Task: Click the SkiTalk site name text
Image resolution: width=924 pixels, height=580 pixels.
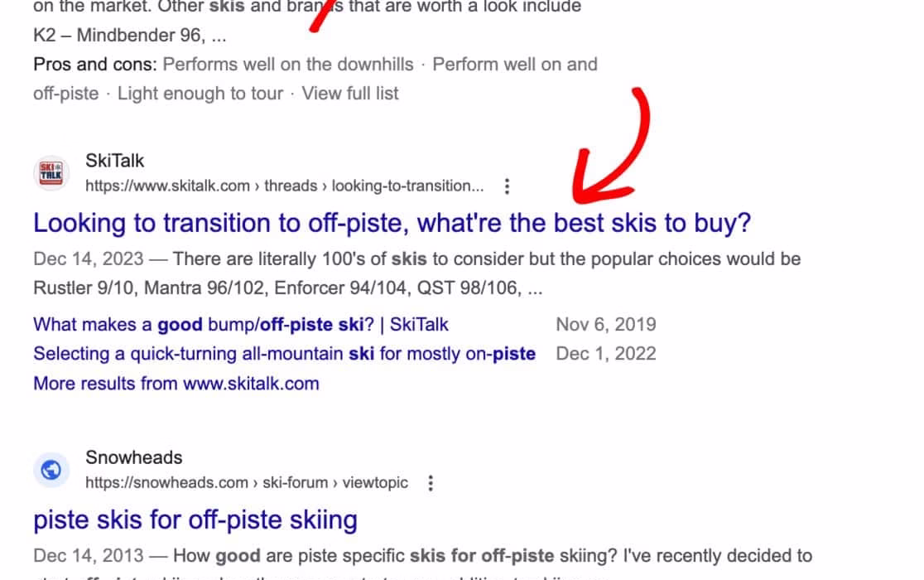Action: (x=114, y=160)
